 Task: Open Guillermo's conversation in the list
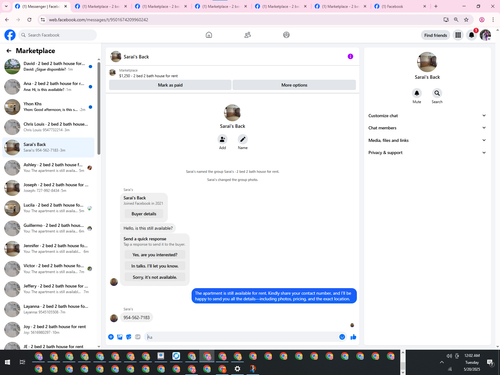click(49, 228)
